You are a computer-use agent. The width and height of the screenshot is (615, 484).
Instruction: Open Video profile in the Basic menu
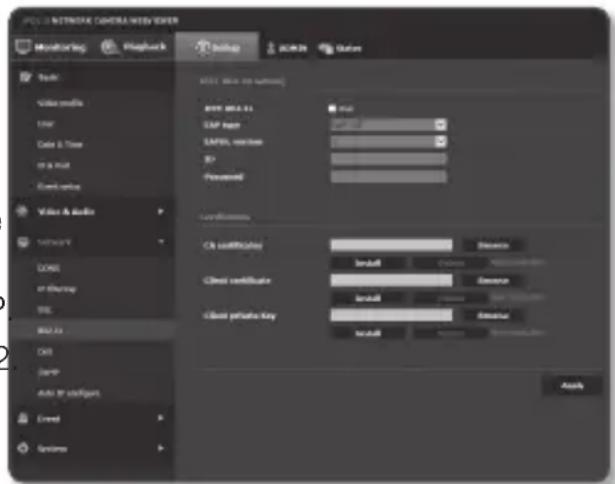pos(60,103)
